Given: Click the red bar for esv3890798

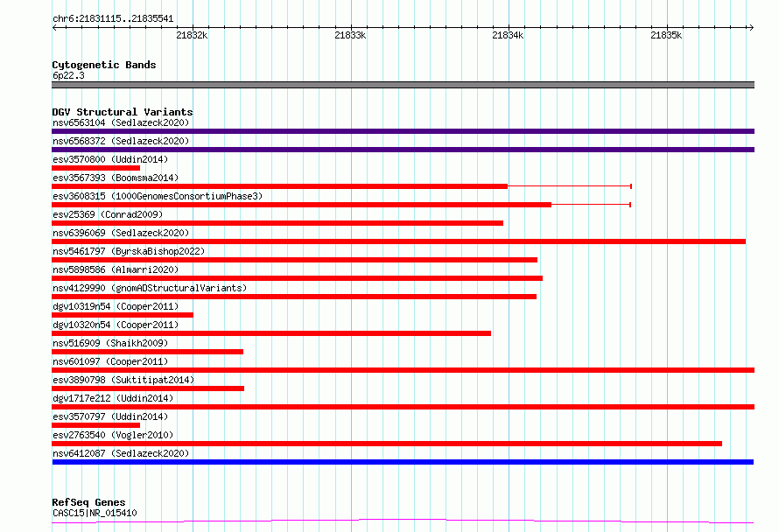Looking at the screenshot, I should (148, 388).
